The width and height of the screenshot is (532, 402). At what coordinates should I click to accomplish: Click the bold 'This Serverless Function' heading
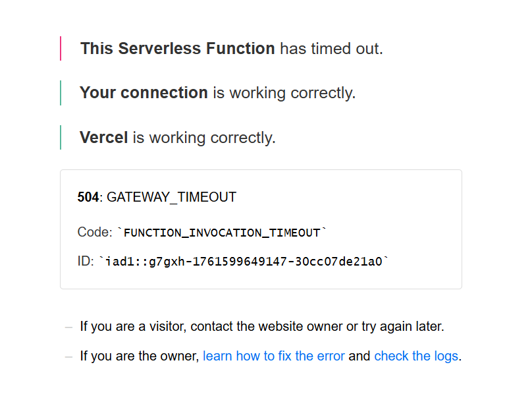tap(177, 49)
